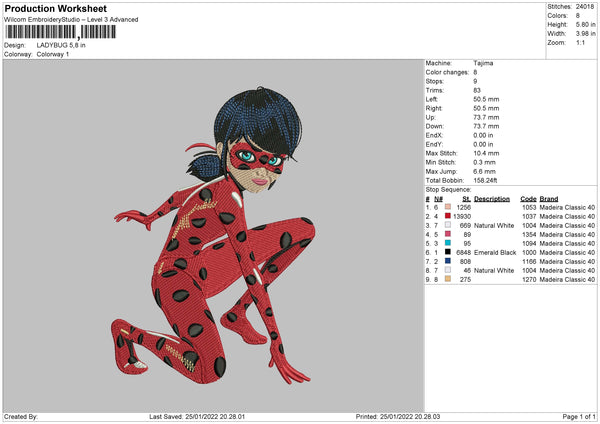Viewport: 600px width, 424px height.
Task: Click the Colors value 8 in header
Action: (x=577, y=16)
